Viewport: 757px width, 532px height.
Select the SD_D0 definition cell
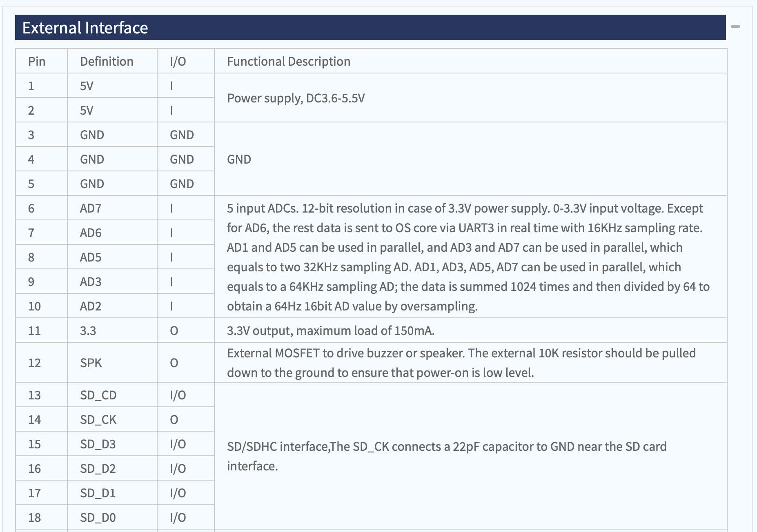coord(112,517)
